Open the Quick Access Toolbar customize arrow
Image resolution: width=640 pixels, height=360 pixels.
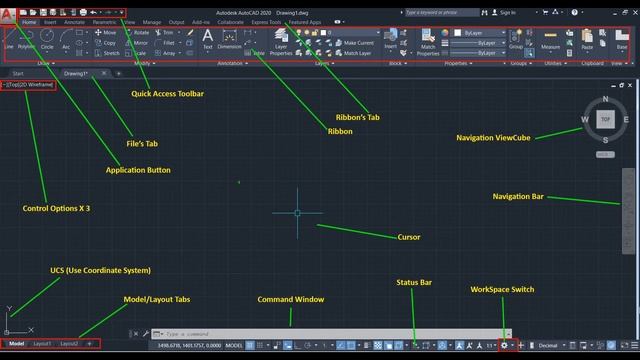click(122, 13)
